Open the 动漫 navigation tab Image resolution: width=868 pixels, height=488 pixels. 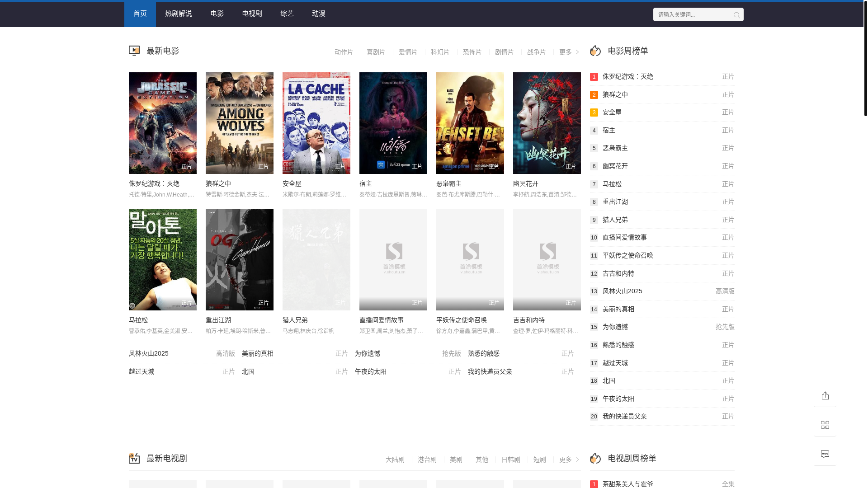coord(319,14)
